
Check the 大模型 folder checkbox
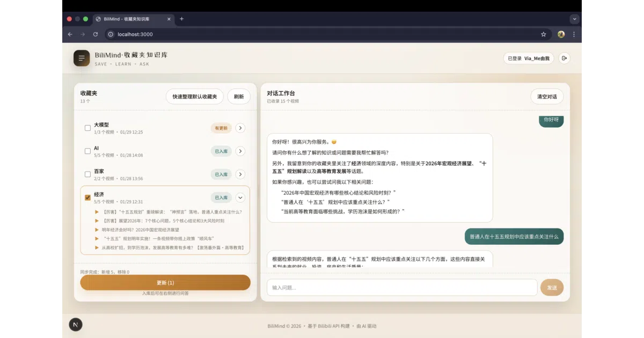coord(87,128)
